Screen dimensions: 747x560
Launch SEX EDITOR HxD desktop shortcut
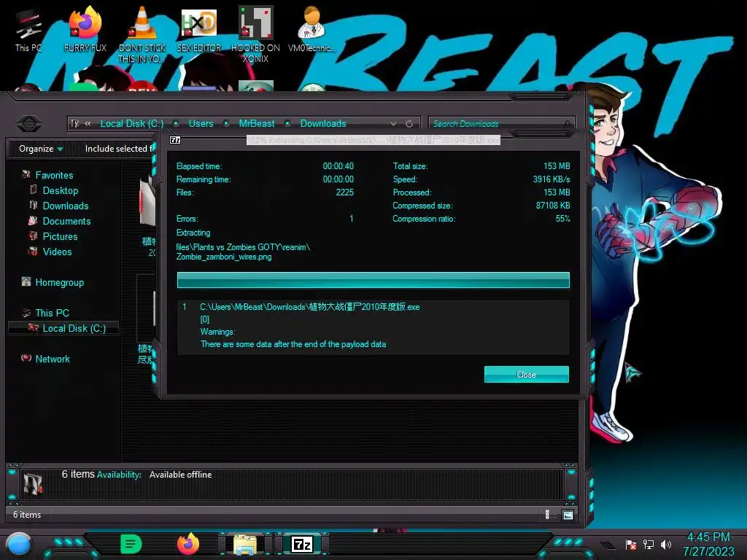198,29
